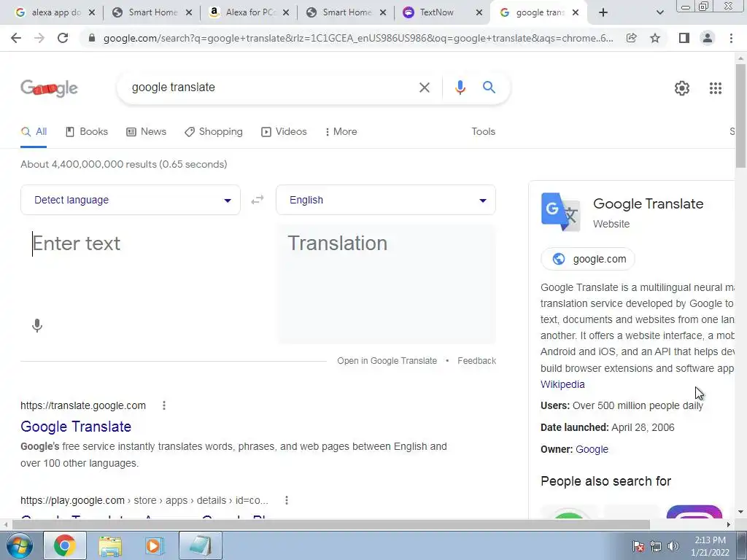Open the browser side panel icon
747x560 pixels.
pos(684,38)
